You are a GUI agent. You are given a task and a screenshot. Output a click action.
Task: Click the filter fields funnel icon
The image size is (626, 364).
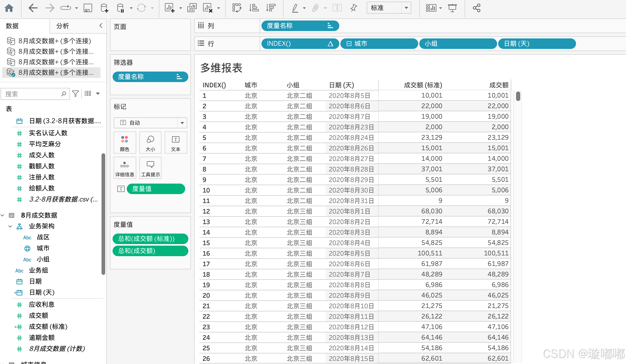75,94
